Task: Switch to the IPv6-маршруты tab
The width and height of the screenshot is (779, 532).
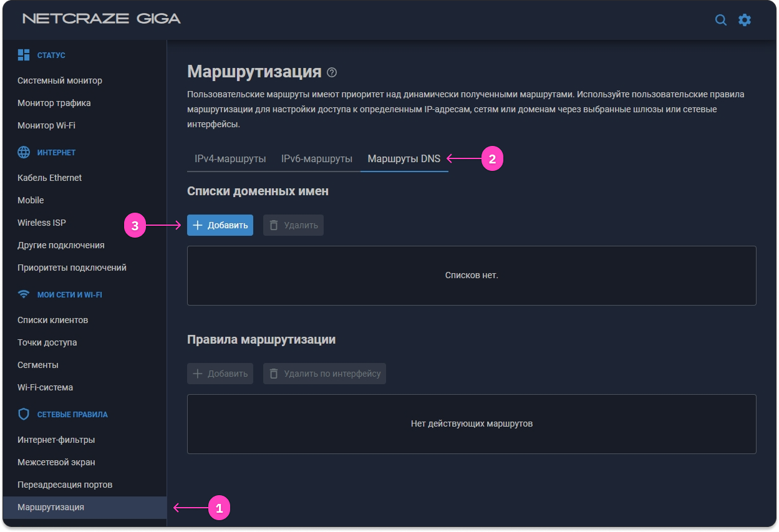Action: click(x=316, y=158)
